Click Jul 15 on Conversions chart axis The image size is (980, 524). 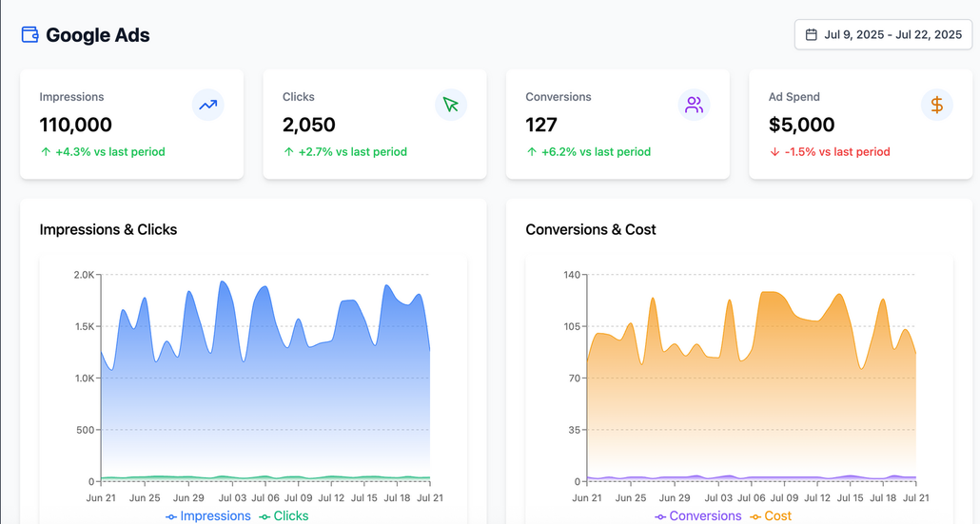tap(850, 497)
